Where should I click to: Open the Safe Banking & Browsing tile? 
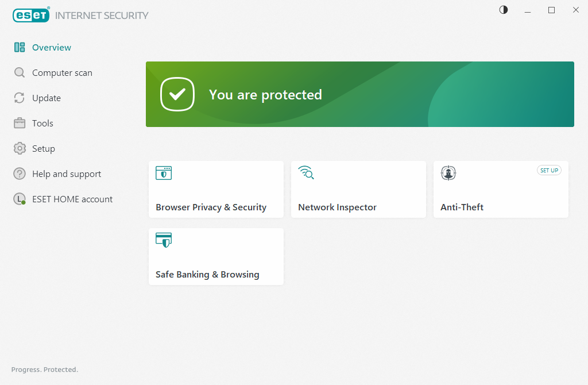(x=216, y=256)
